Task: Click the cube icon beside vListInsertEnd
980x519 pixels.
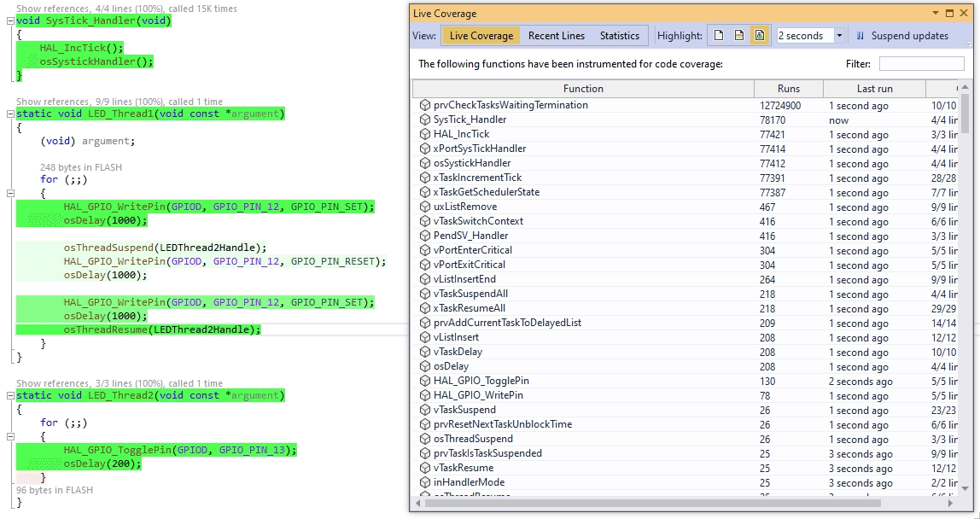Action: (425, 279)
